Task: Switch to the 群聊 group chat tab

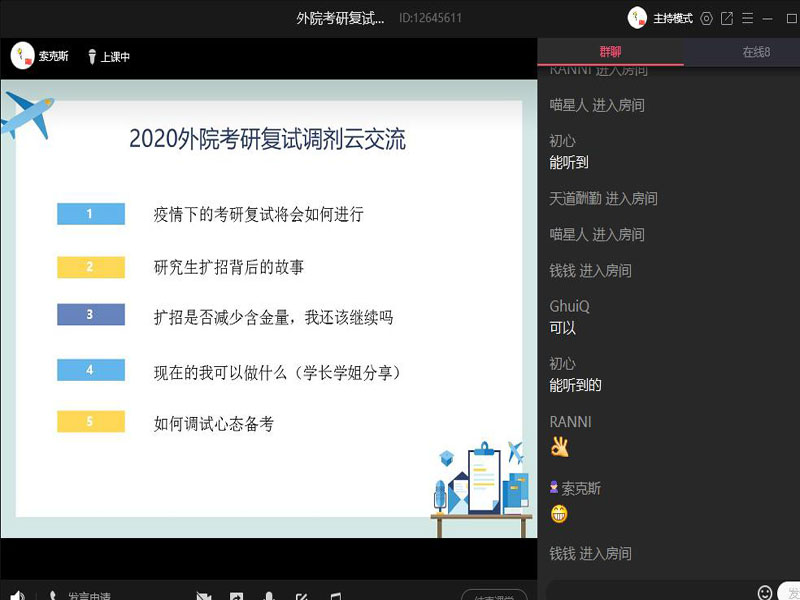Action: [x=610, y=52]
